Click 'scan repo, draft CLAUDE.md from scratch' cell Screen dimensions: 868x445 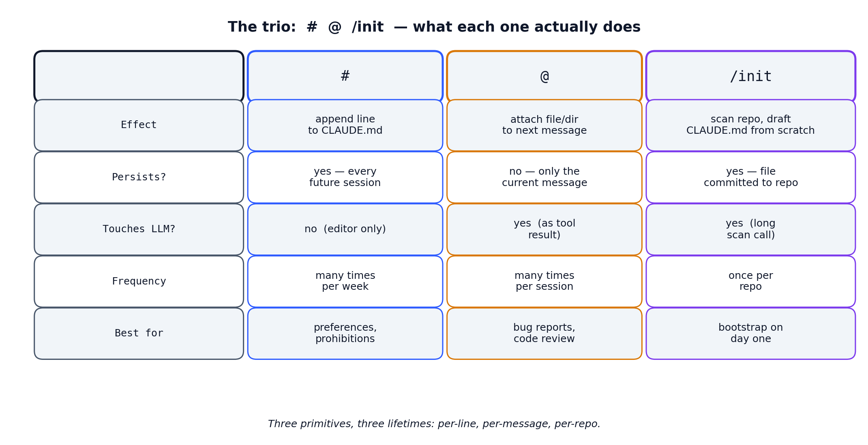(751, 125)
